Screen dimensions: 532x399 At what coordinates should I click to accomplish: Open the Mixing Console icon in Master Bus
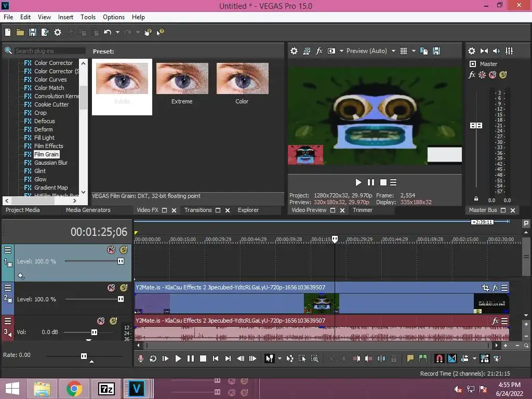(x=509, y=51)
